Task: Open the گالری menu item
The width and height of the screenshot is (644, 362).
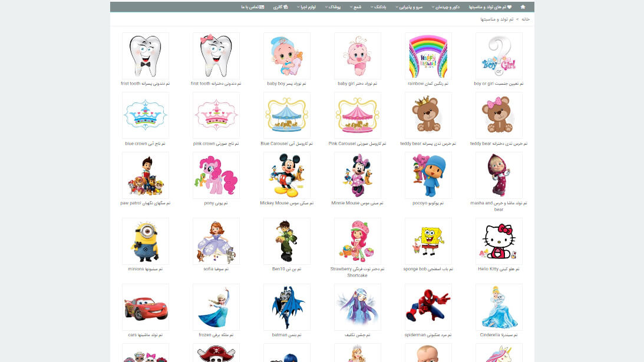Action: [x=280, y=7]
